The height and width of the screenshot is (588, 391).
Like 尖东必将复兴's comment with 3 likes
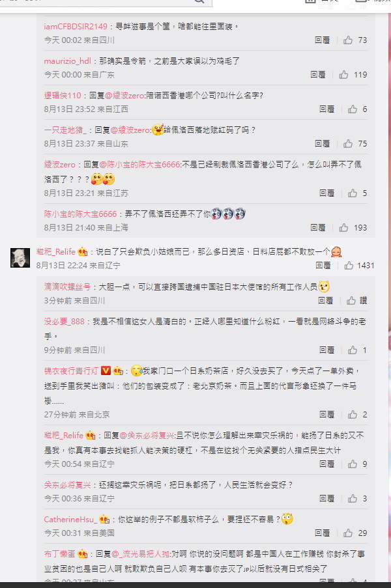tap(353, 498)
